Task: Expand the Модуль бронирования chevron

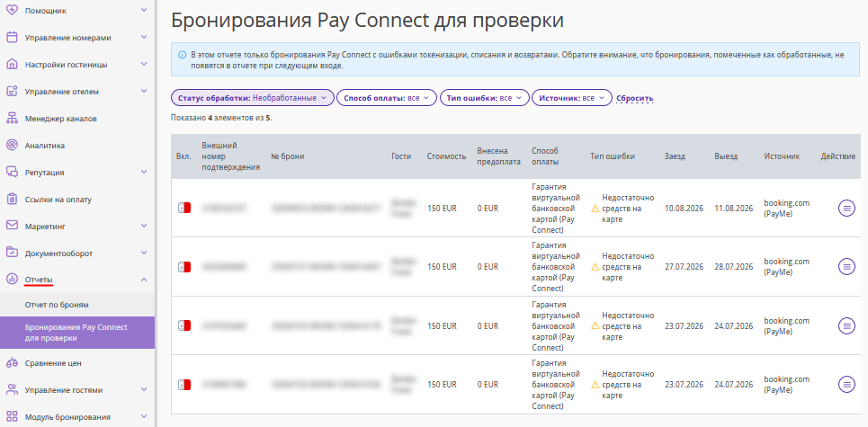Action: point(144,416)
